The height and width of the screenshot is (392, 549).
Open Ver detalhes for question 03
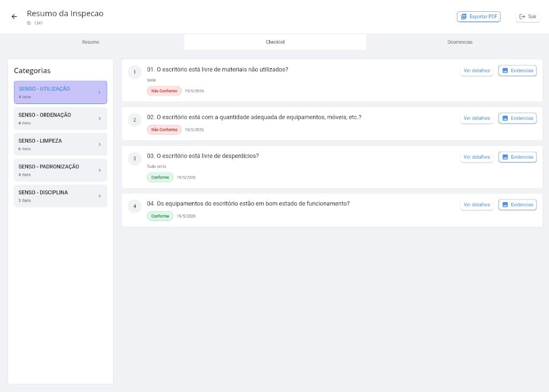coord(477,157)
